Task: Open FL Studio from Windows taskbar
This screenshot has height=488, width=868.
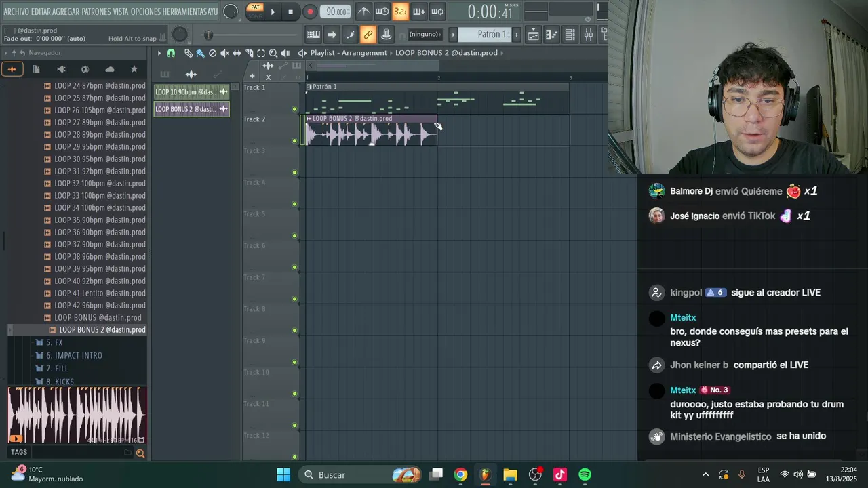Action: click(485, 474)
